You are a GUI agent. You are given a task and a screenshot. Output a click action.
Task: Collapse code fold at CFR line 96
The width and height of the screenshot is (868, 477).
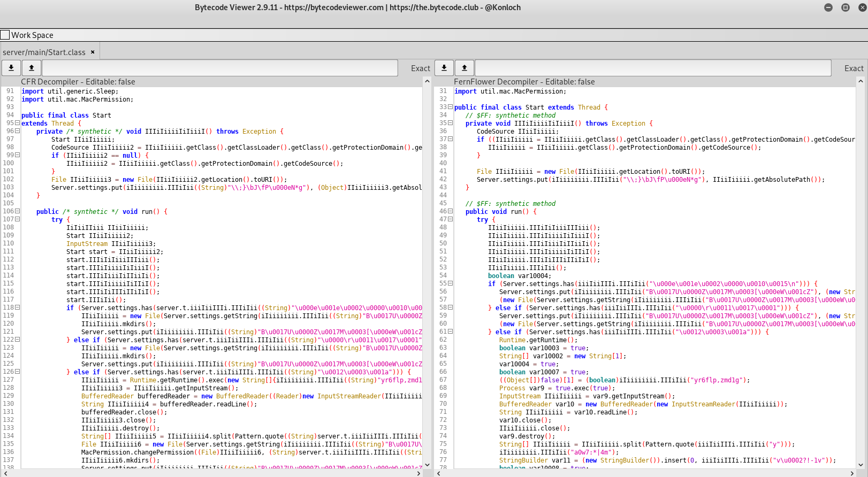pyautogui.click(x=17, y=131)
